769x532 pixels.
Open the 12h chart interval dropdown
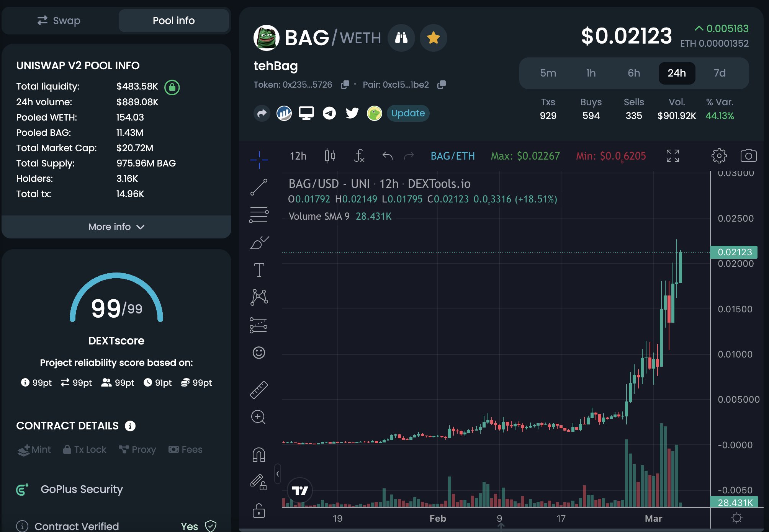point(298,156)
